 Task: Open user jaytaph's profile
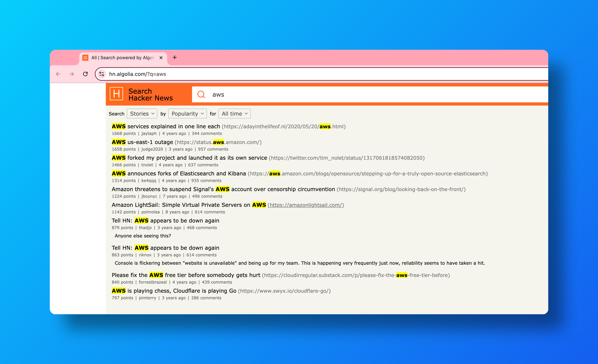coord(149,133)
